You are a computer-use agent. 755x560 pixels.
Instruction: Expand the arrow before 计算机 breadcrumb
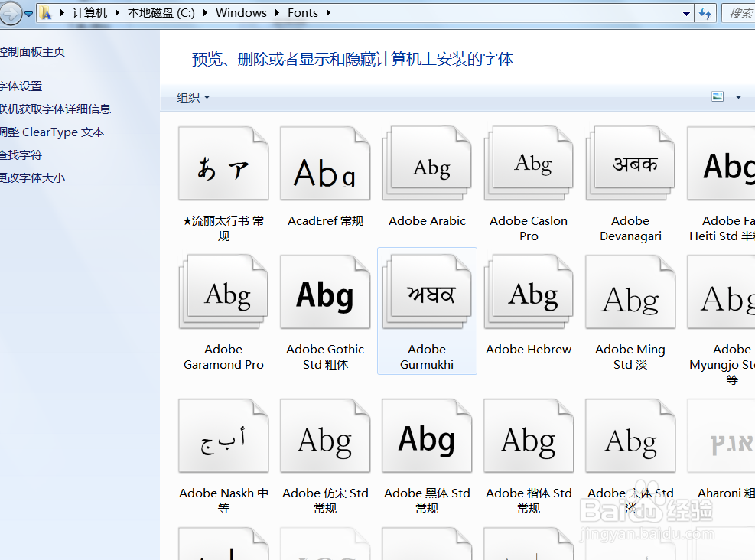point(62,13)
